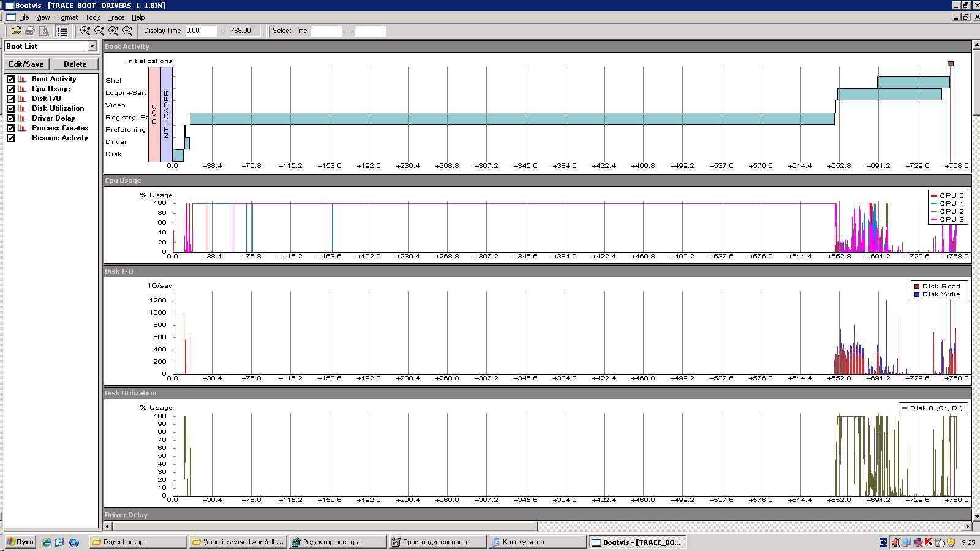Viewport: 980px width, 551px height.
Task: Uncheck the Boot Activity checkbox
Action: (10, 79)
